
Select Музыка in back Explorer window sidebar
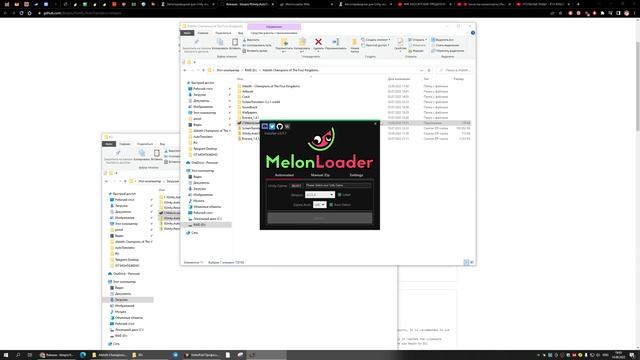[120, 312]
